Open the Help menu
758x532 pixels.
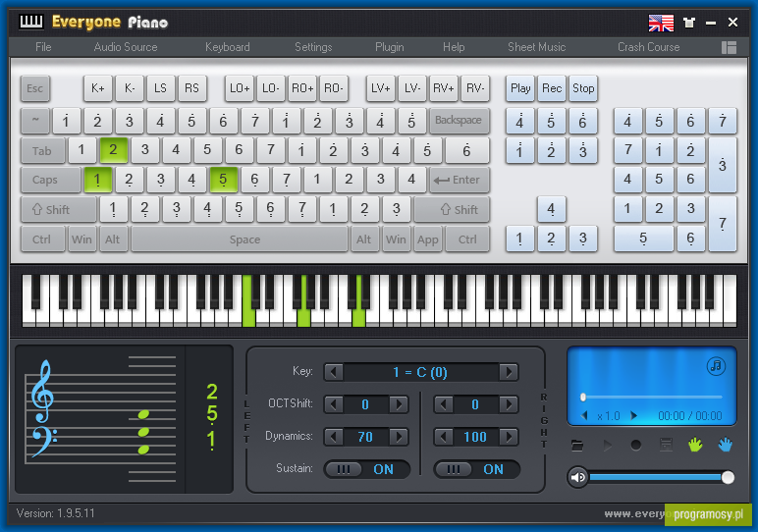[x=454, y=47]
